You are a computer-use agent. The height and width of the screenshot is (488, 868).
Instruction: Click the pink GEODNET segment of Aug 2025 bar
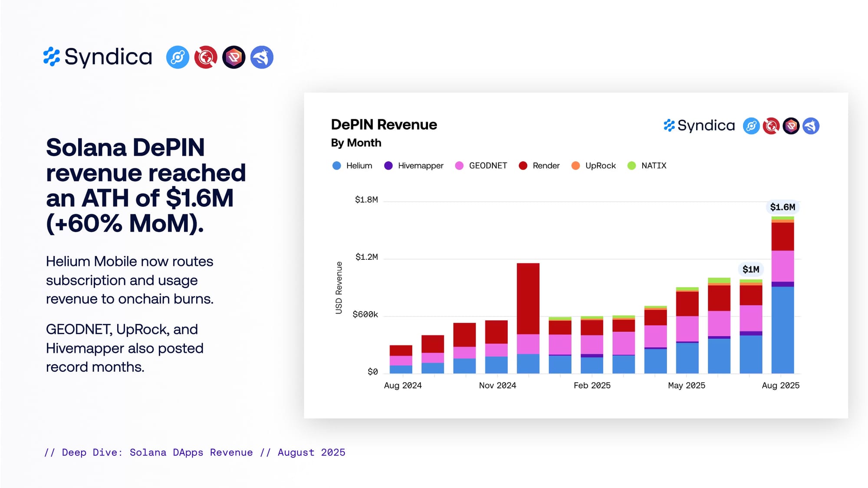click(x=783, y=266)
